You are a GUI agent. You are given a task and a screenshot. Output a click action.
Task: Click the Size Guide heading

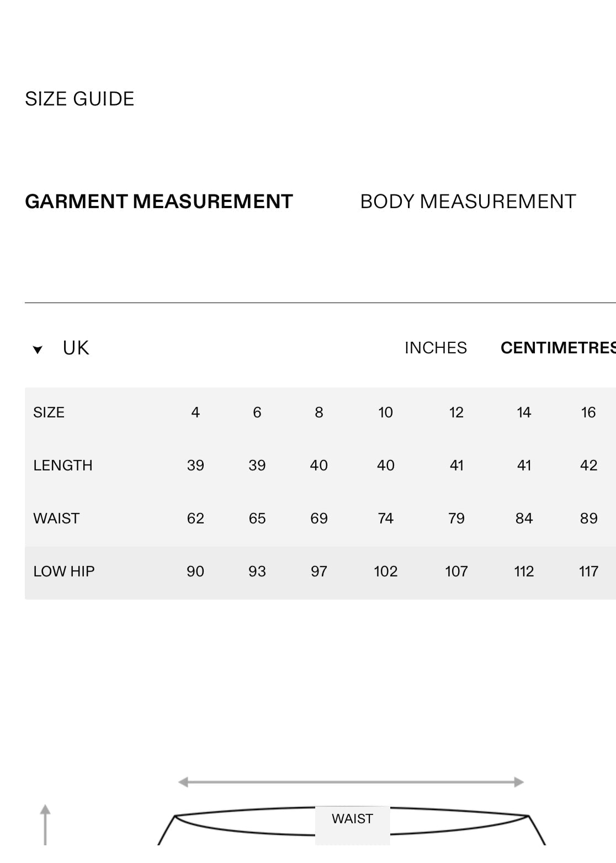tap(79, 99)
